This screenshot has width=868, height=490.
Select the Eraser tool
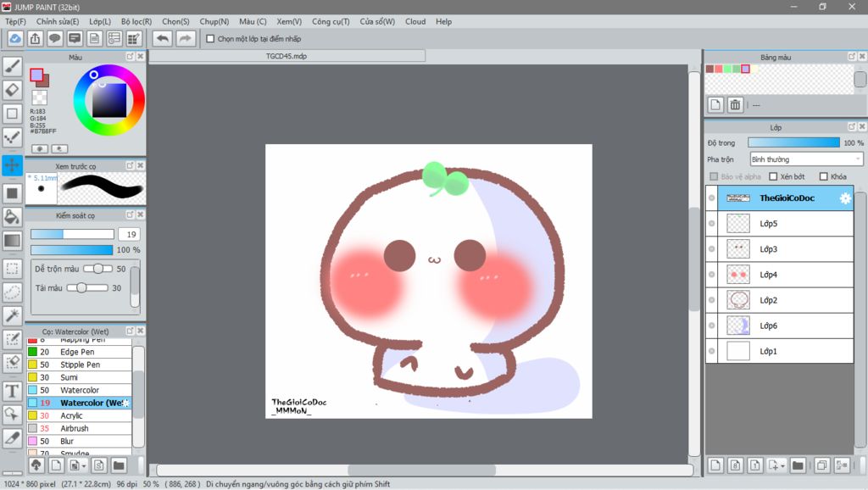coord(12,90)
